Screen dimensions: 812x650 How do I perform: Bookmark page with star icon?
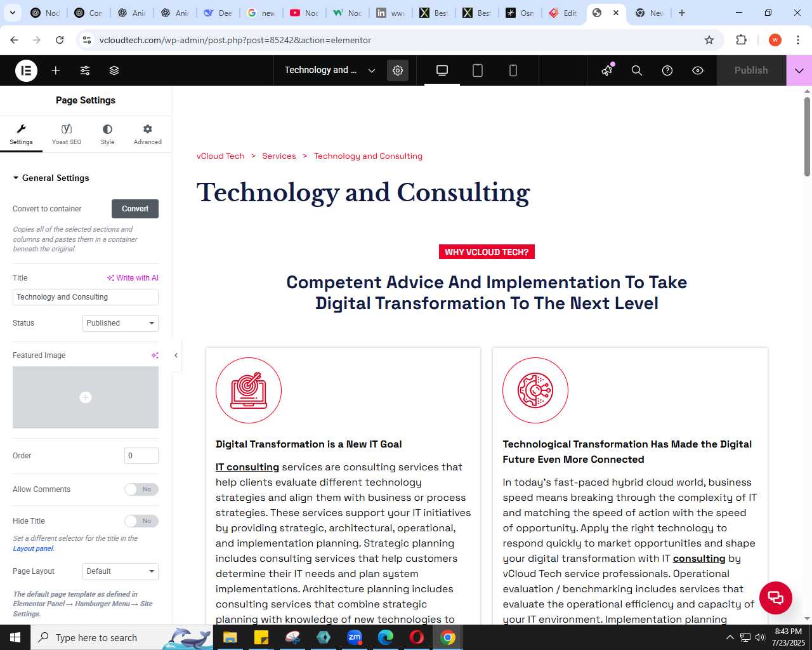(709, 40)
